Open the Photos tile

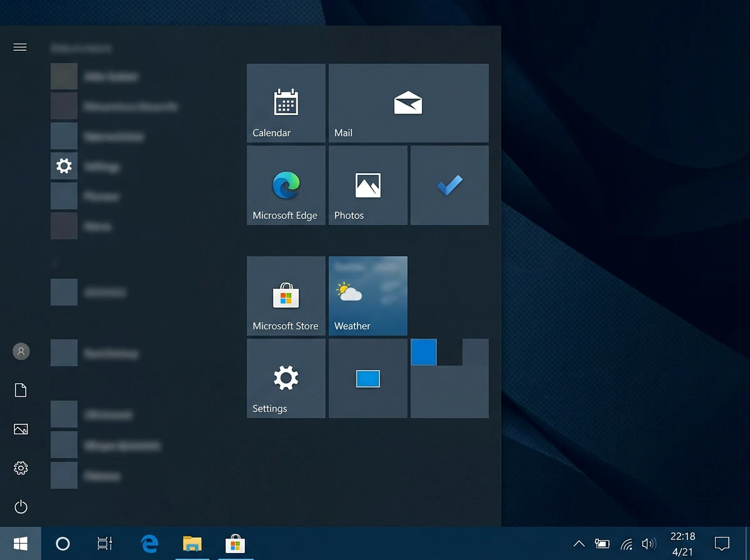pyautogui.click(x=368, y=185)
